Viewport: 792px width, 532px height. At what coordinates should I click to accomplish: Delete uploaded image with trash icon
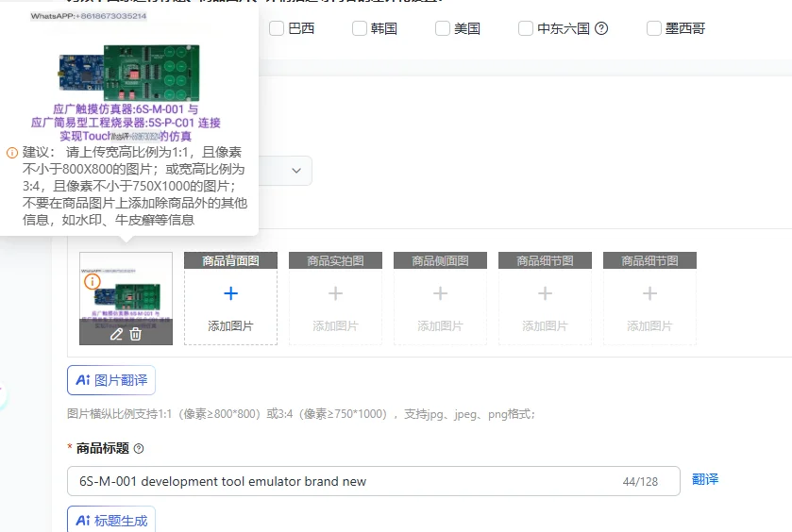pos(135,334)
